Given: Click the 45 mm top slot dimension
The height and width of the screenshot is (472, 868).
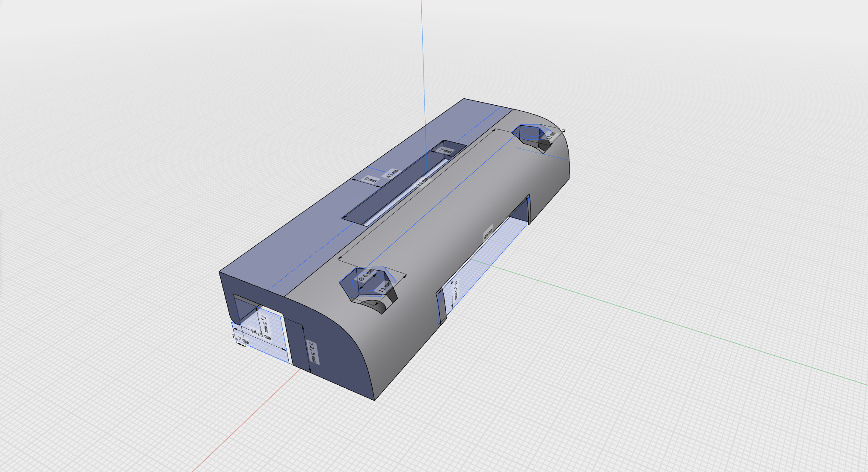Looking at the screenshot, I should 392,174.
